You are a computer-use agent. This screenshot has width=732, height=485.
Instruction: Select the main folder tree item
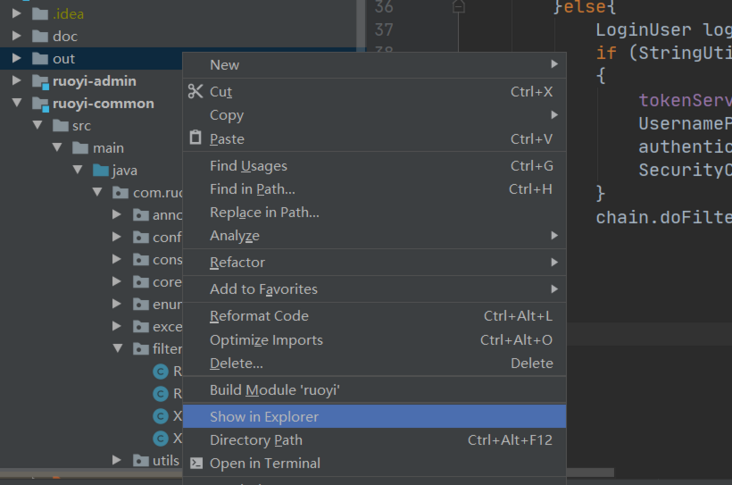coord(108,148)
